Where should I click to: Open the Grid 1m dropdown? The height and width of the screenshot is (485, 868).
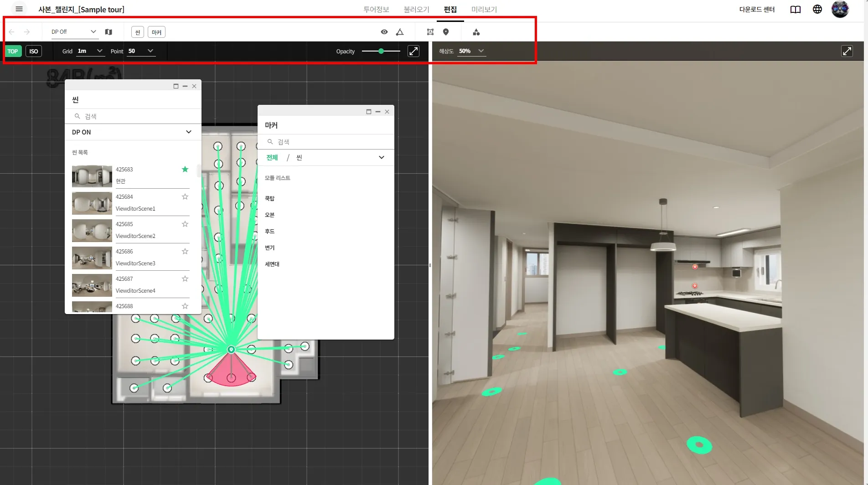(x=90, y=51)
